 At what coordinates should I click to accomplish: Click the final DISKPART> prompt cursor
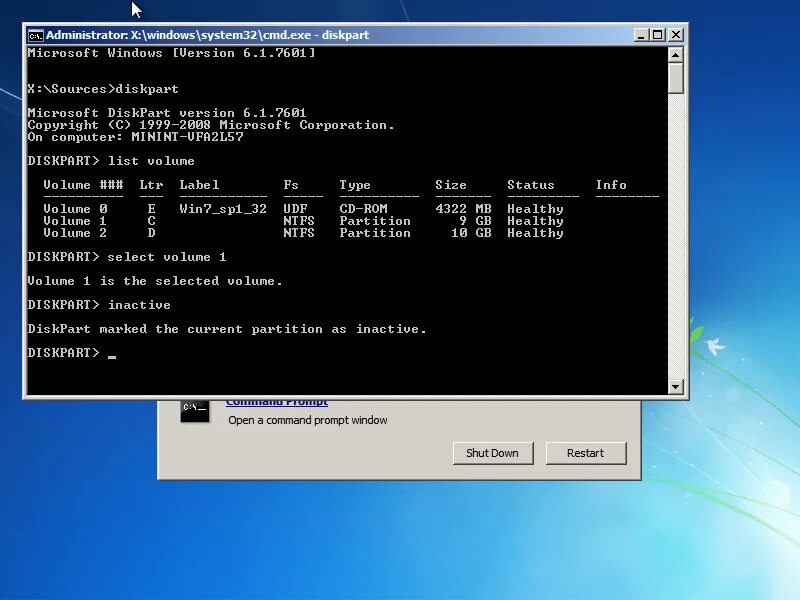tap(112, 356)
